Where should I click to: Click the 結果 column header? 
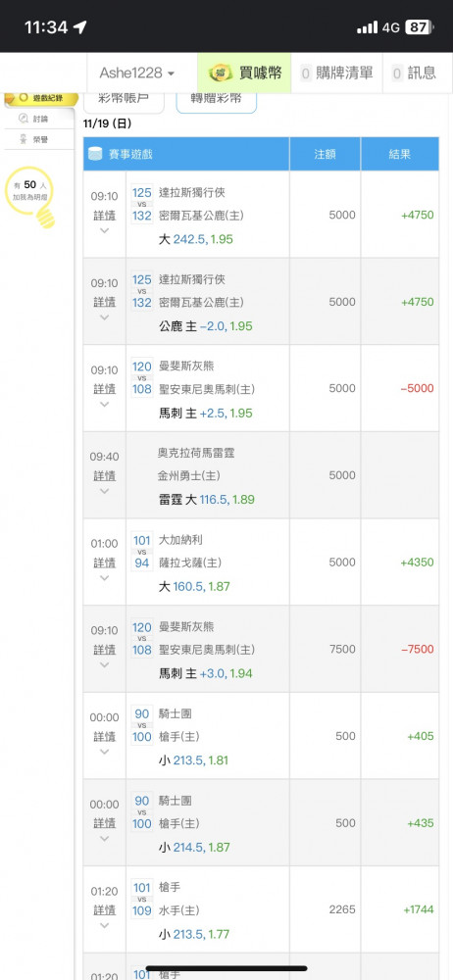pyautogui.click(x=400, y=154)
